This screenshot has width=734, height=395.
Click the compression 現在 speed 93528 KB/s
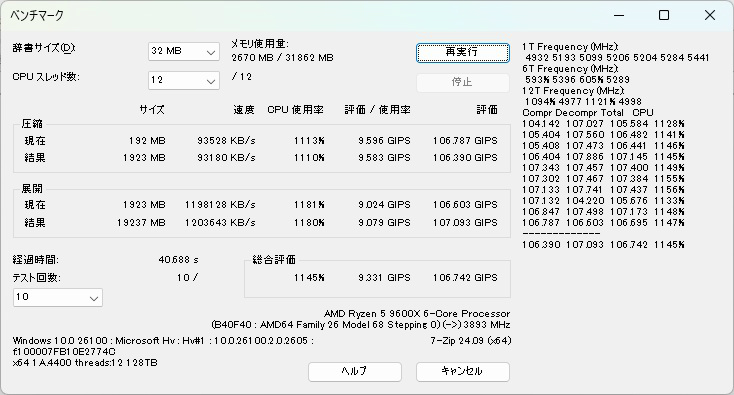coord(226,141)
